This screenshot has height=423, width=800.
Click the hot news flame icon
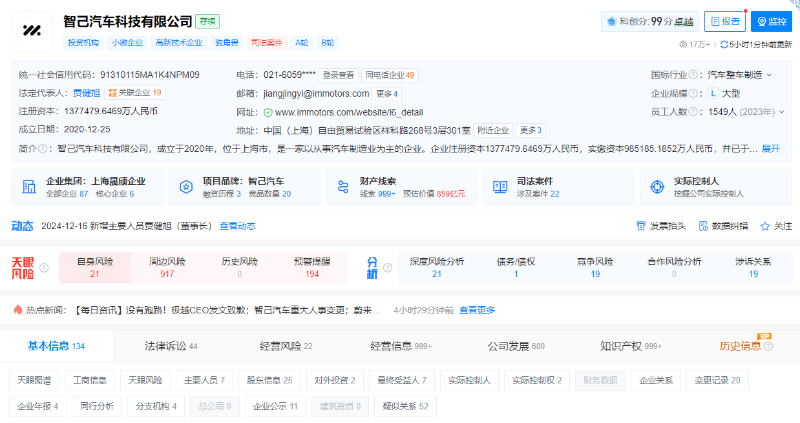18,310
